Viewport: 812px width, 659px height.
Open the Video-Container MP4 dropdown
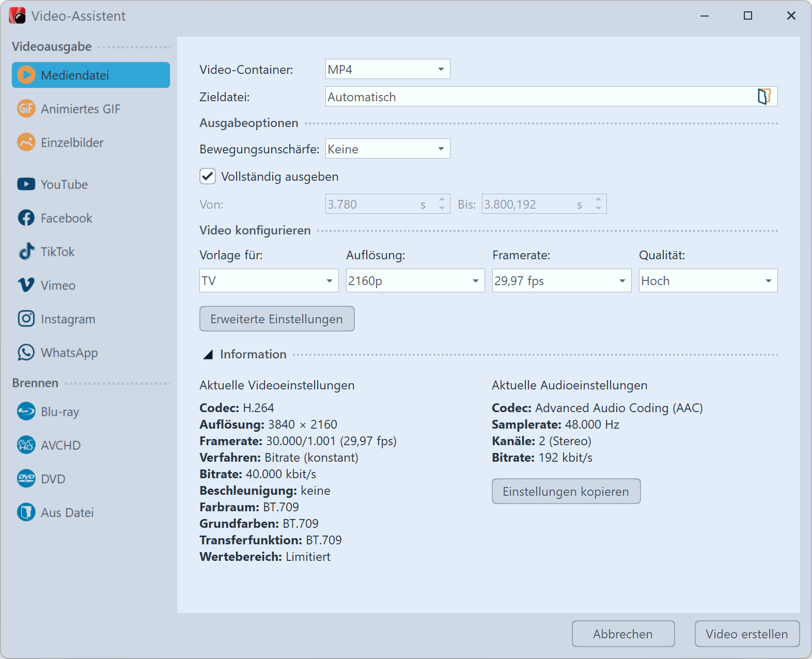(x=387, y=69)
